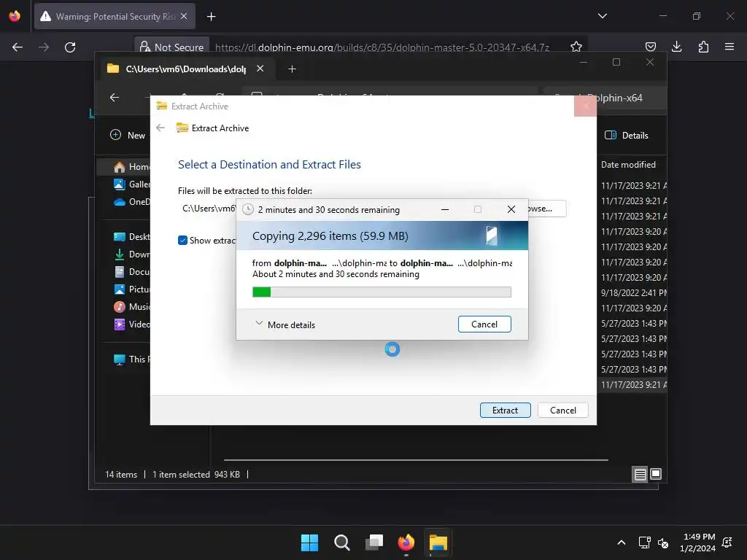The height and width of the screenshot is (560, 747).
Task: Open Firefox list all tabs dropdown
Action: pyautogui.click(x=602, y=16)
